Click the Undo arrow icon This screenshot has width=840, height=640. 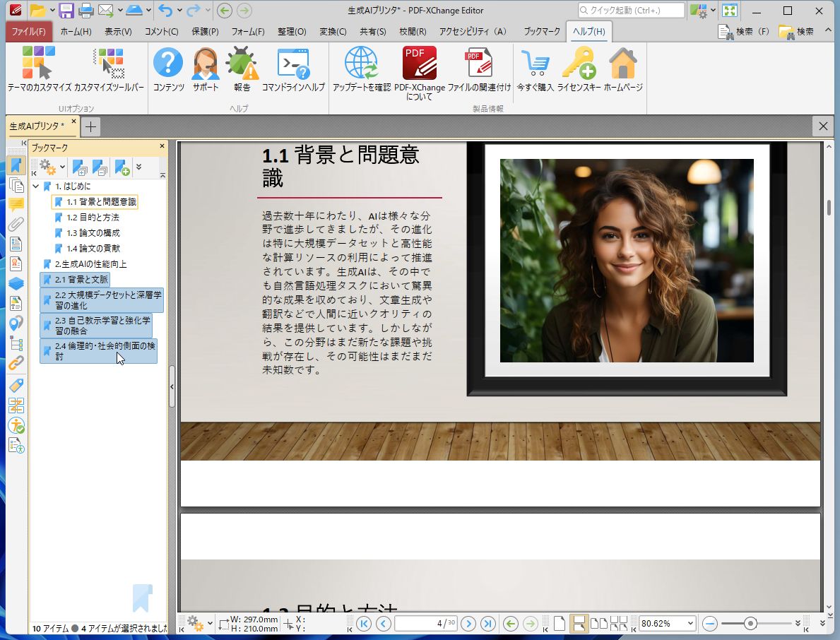pyautogui.click(x=165, y=10)
